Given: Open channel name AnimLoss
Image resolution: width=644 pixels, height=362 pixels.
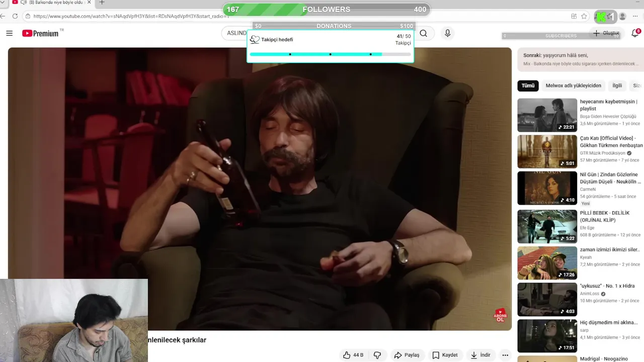Looking at the screenshot, I should click(590, 294).
